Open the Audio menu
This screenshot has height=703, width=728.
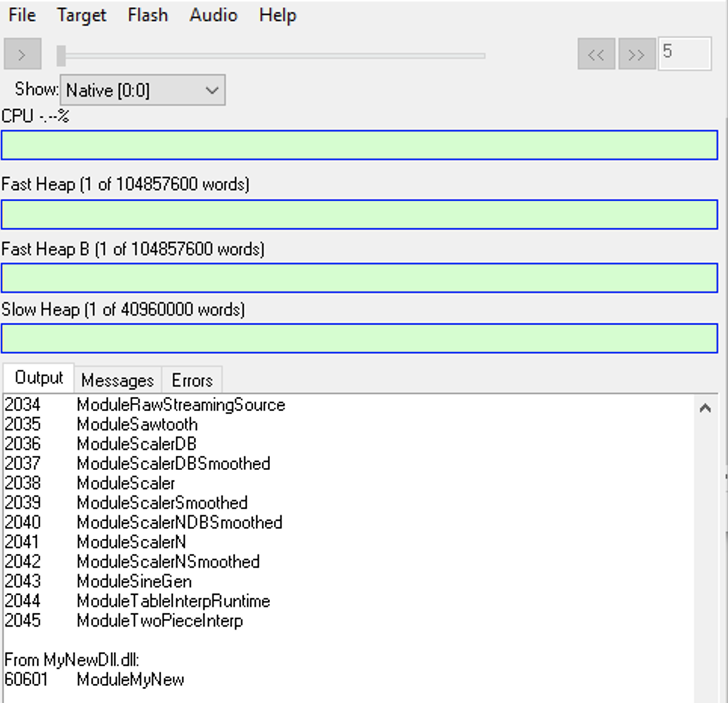click(x=213, y=15)
